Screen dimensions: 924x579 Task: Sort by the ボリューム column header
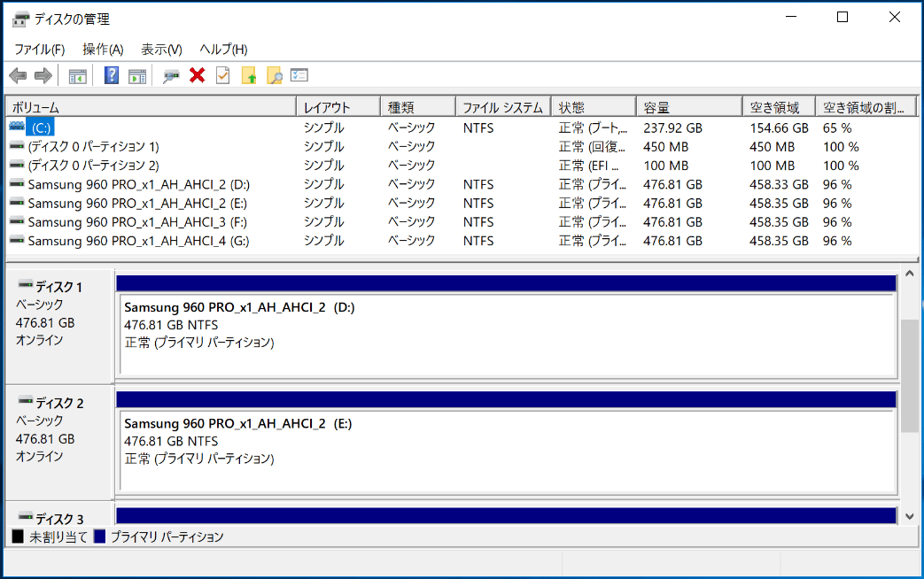(151, 107)
